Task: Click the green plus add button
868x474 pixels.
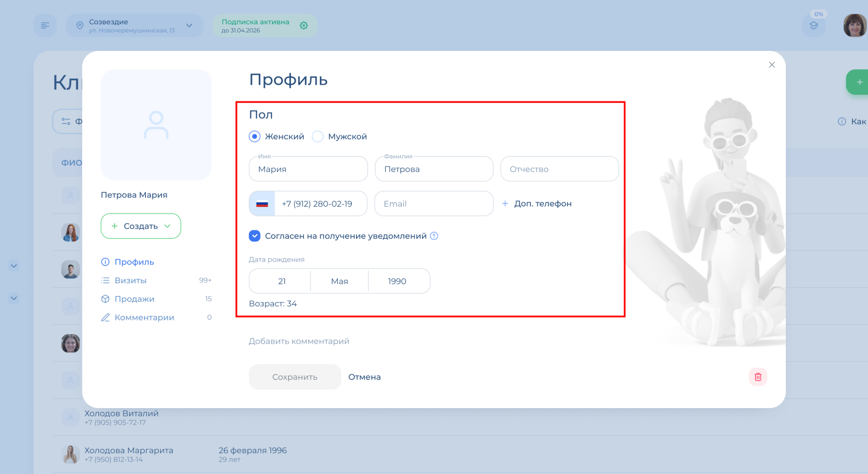Action: tap(859, 82)
